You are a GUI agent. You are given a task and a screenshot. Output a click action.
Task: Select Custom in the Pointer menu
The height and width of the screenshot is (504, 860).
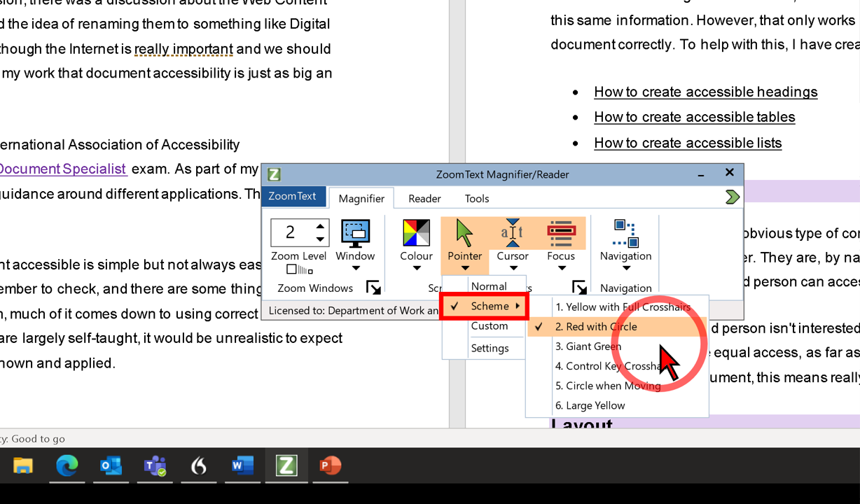click(484, 325)
